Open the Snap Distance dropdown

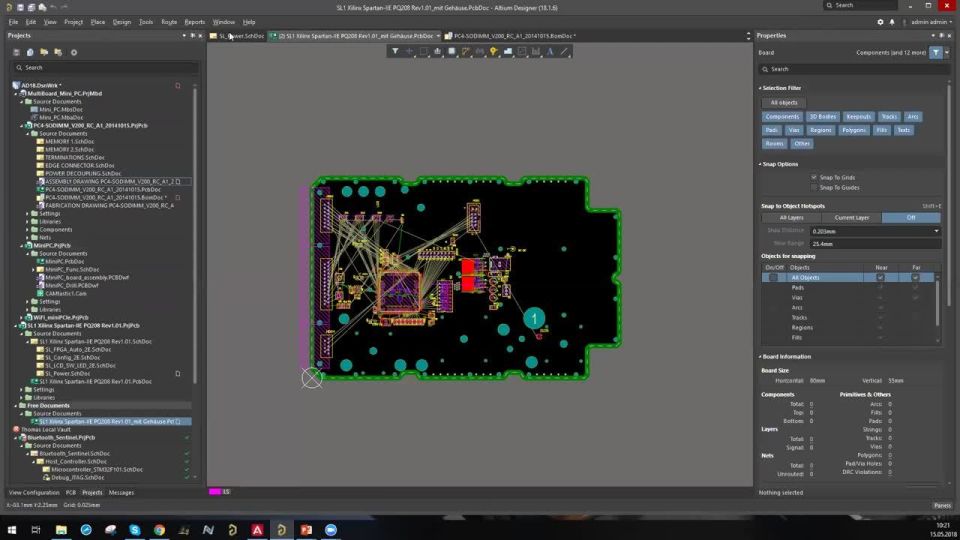tap(936, 231)
